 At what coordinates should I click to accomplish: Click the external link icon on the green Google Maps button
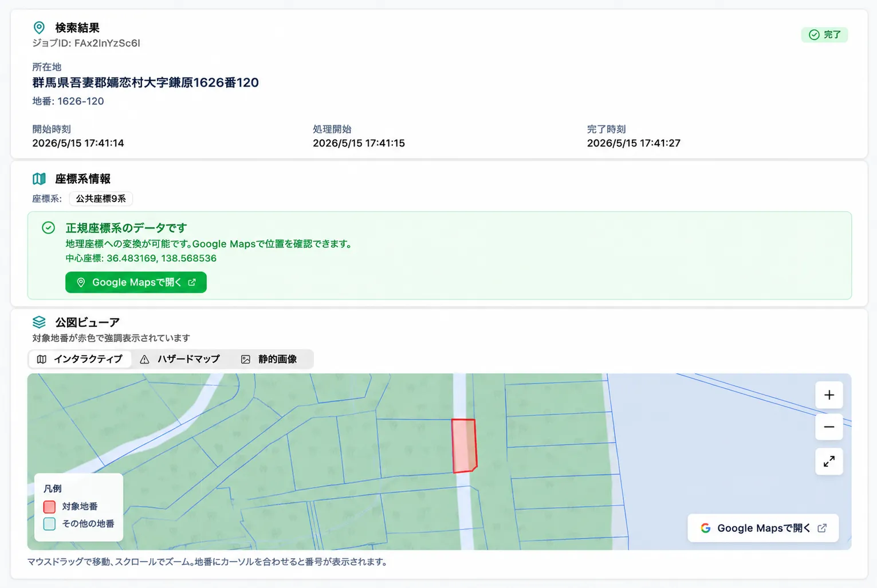point(192,282)
